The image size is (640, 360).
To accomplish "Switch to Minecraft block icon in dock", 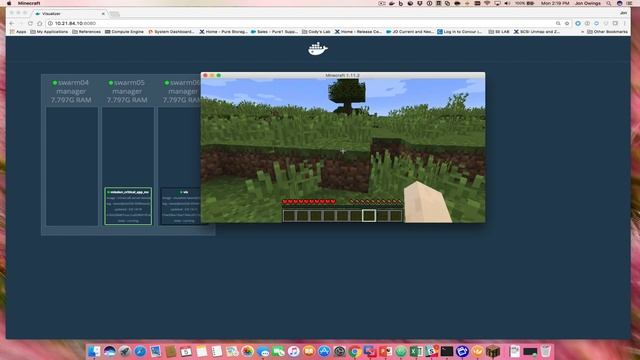I will pyautogui.click(x=493, y=351).
